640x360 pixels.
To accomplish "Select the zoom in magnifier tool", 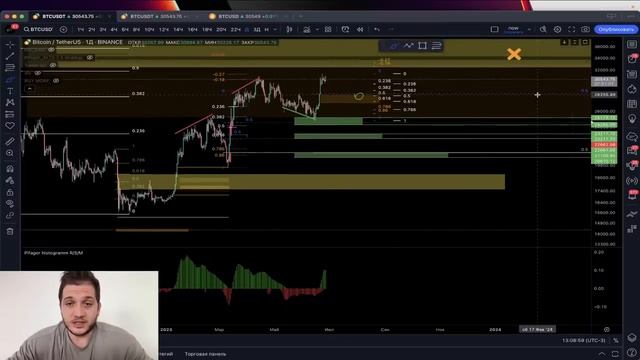I will coord(10,153).
